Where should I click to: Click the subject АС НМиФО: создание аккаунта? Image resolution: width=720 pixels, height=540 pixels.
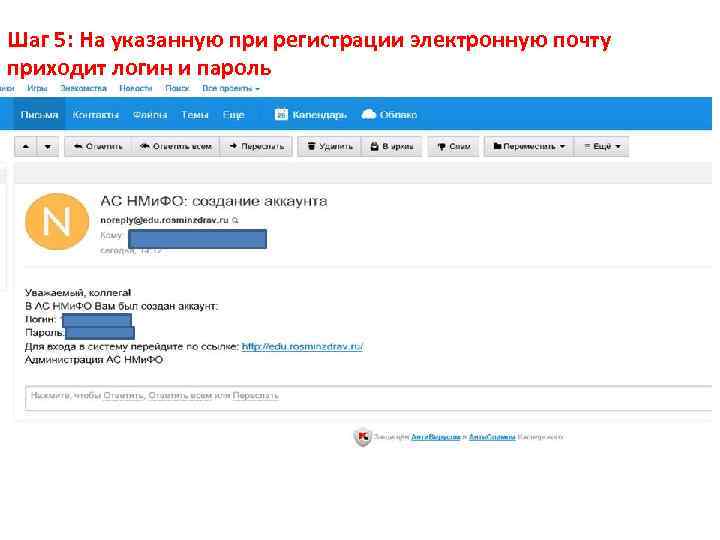pos(214,201)
